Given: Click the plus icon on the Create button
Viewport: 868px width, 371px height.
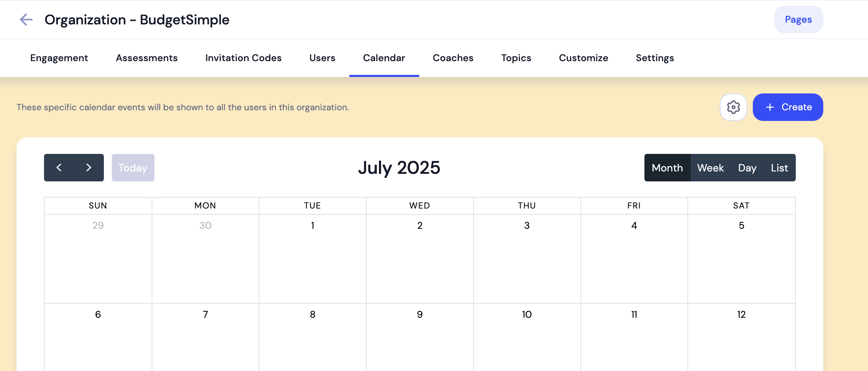Looking at the screenshot, I should click(769, 107).
